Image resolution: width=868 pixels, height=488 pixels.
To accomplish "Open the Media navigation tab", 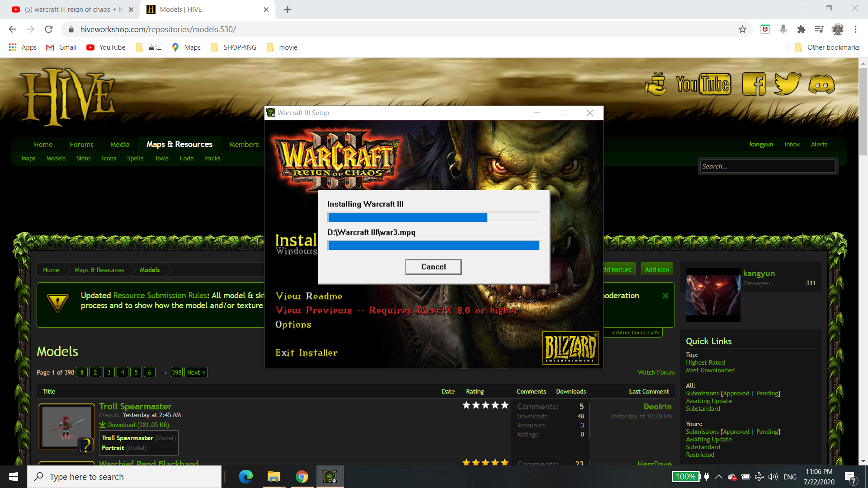I will tap(120, 144).
